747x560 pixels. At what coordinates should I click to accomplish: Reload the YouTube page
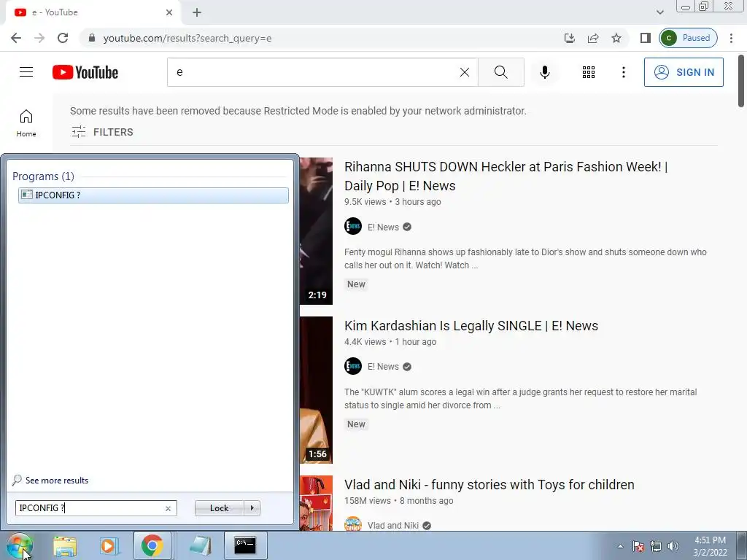point(63,38)
